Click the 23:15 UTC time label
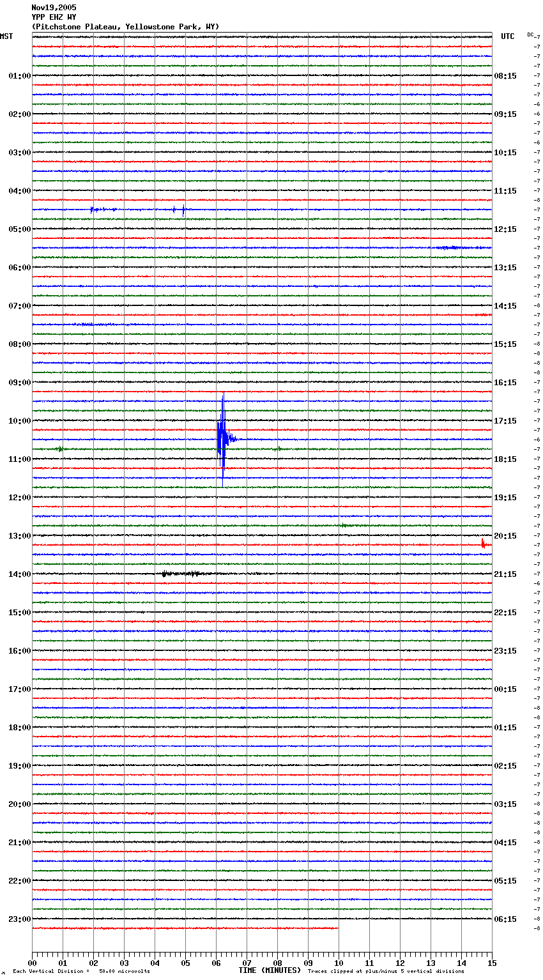 click(x=505, y=651)
